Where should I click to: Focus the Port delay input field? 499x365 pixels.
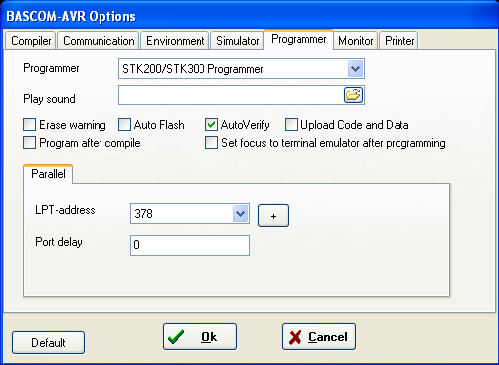click(190, 245)
